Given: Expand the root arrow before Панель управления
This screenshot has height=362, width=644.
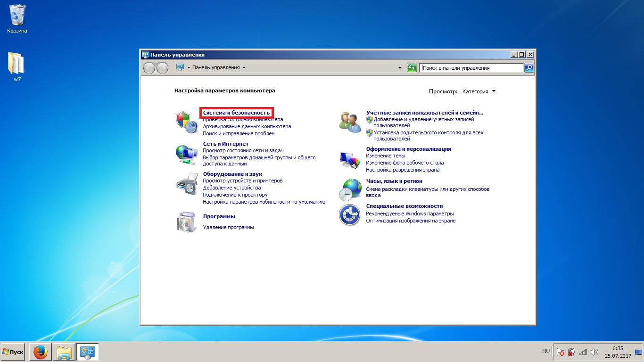Looking at the screenshot, I should (189, 68).
